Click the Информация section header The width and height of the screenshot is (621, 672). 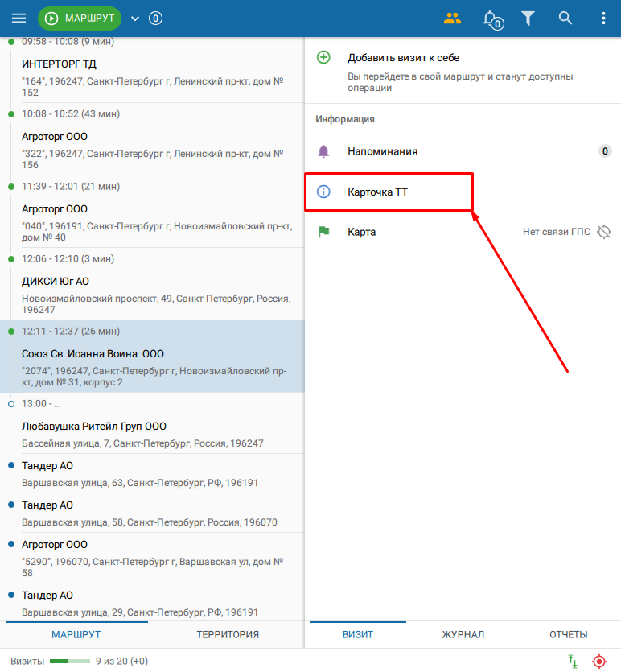tap(345, 119)
